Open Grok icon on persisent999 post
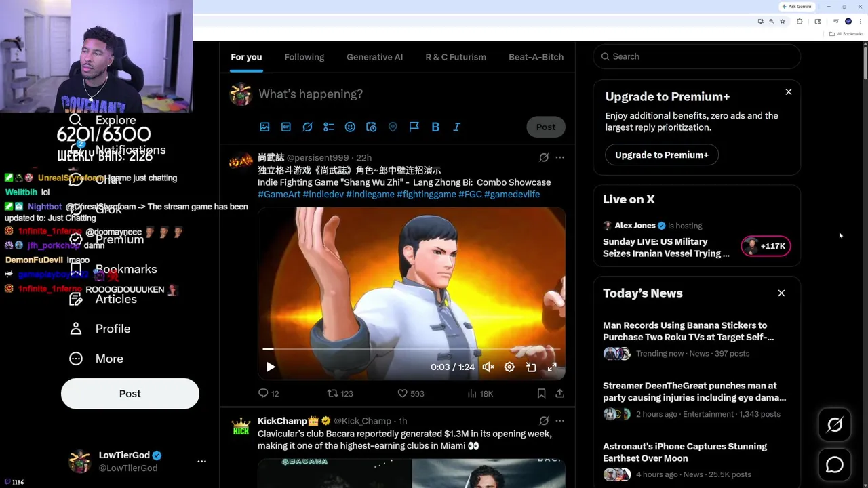 click(x=544, y=157)
